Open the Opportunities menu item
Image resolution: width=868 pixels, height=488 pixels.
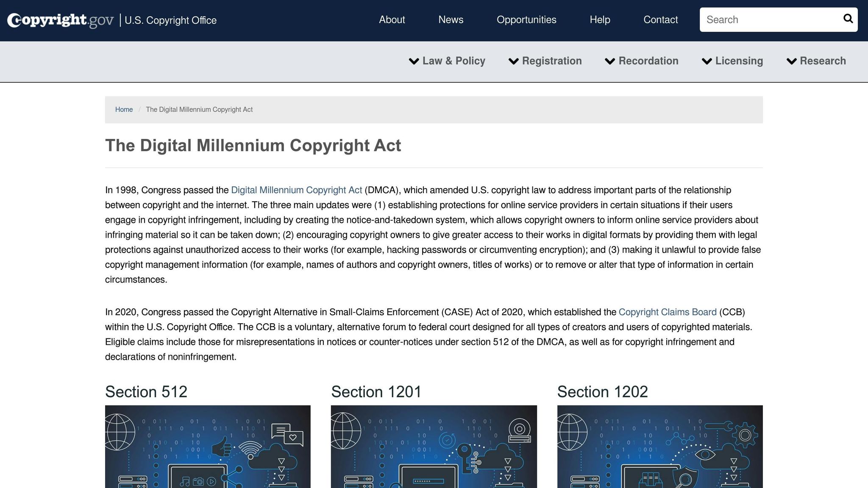(526, 20)
